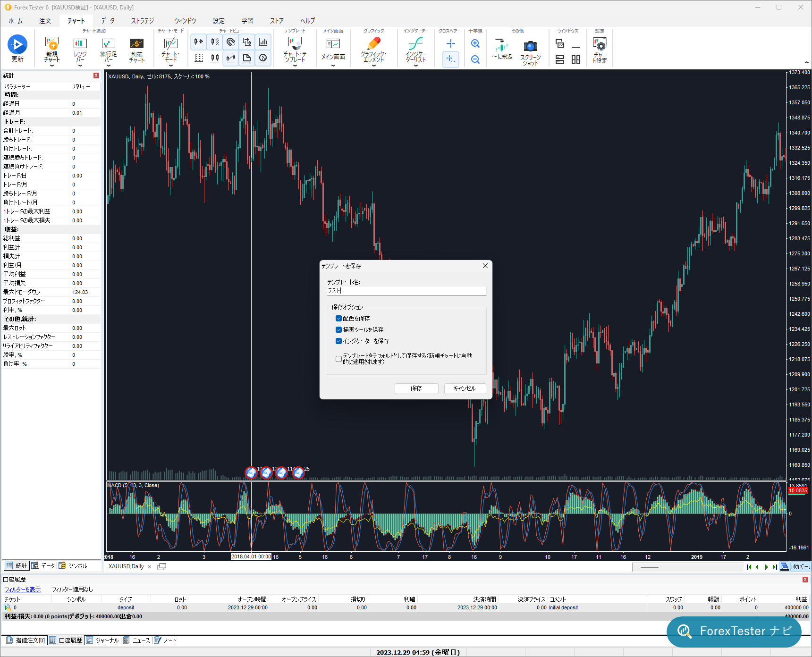The height and width of the screenshot is (657, 812).
Task: Open the インジケーターリスト icon
Action: click(x=416, y=43)
